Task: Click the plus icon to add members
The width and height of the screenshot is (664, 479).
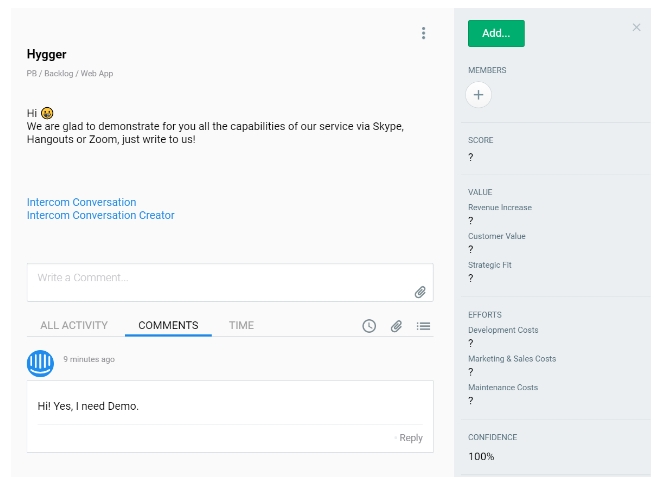Action: [478, 95]
